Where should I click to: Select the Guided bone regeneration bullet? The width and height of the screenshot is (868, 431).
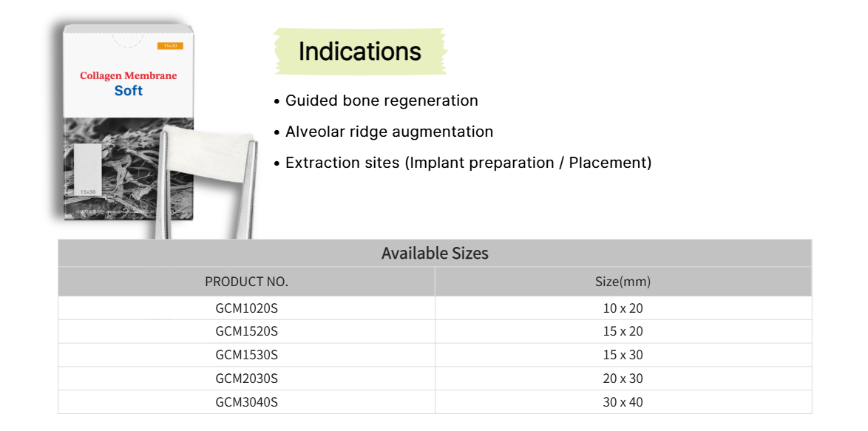[x=382, y=101]
